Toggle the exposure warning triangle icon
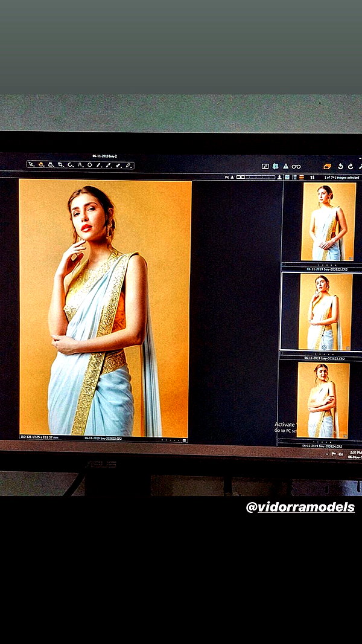Viewport: 362px width, 644px height. pyautogui.click(x=285, y=166)
